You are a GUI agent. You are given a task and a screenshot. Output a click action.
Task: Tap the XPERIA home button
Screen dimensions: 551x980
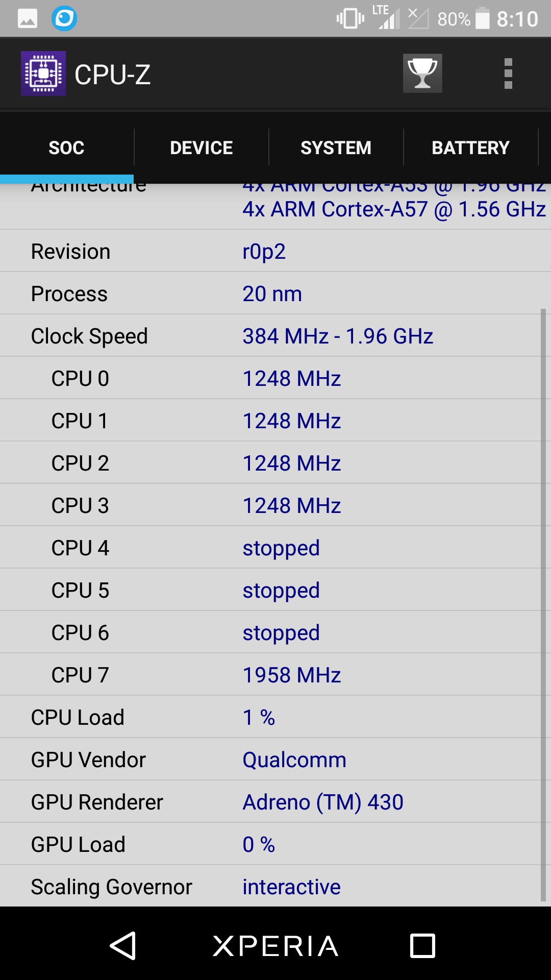[x=275, y=946]
